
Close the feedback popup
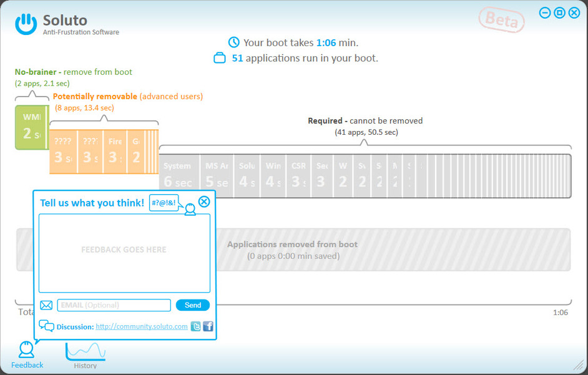tap(204, 202)
